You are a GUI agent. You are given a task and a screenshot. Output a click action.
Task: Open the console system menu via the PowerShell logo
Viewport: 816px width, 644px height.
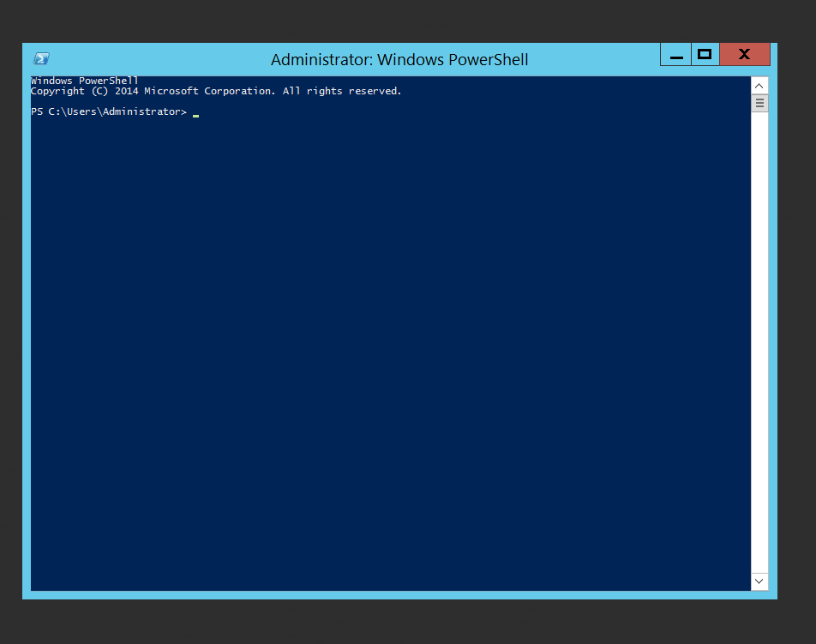[x=40, y=57]
